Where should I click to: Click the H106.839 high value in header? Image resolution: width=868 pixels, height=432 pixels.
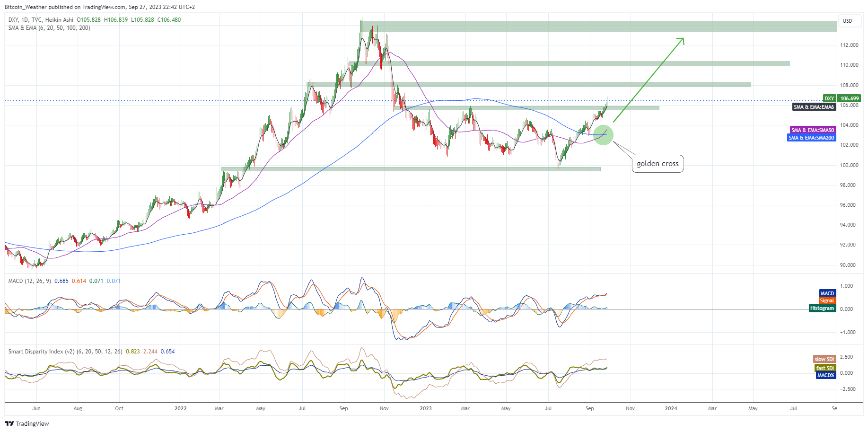pos(116,20)
